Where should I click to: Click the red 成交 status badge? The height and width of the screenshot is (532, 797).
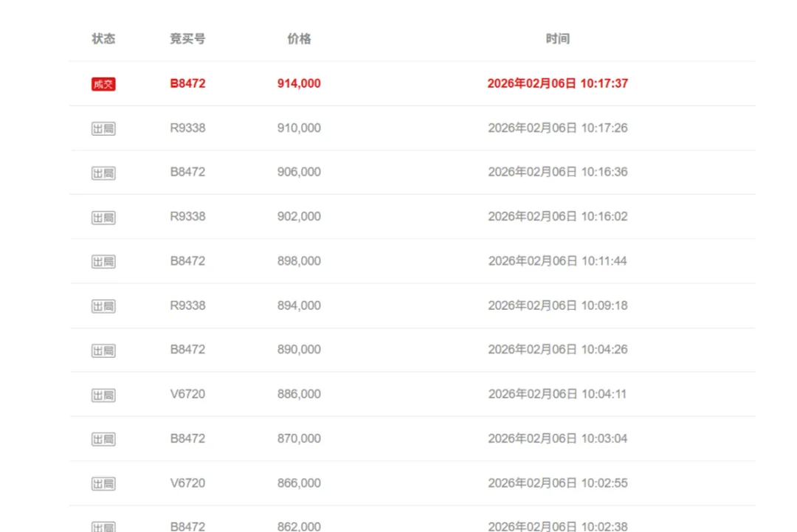click(x=103, y=84)
